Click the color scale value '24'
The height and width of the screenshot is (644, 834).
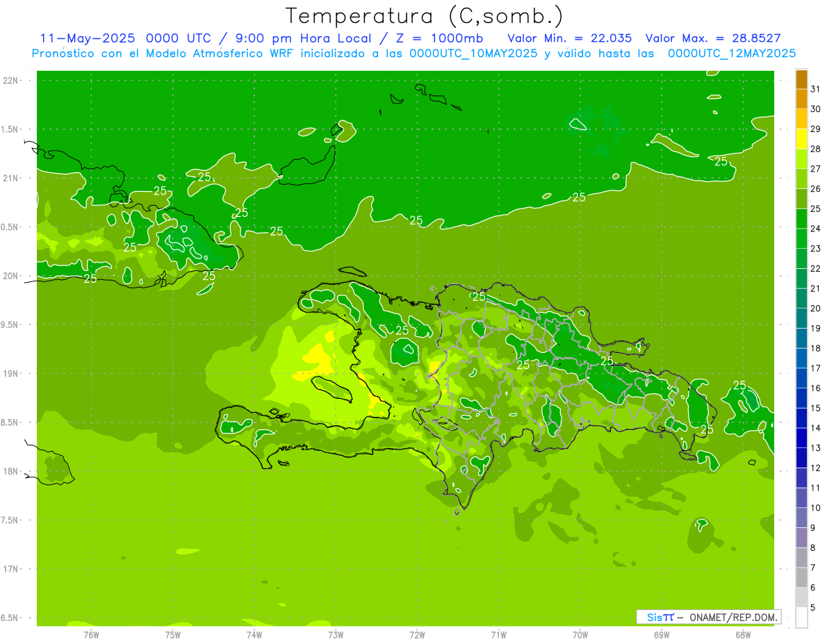click(815, 229)
